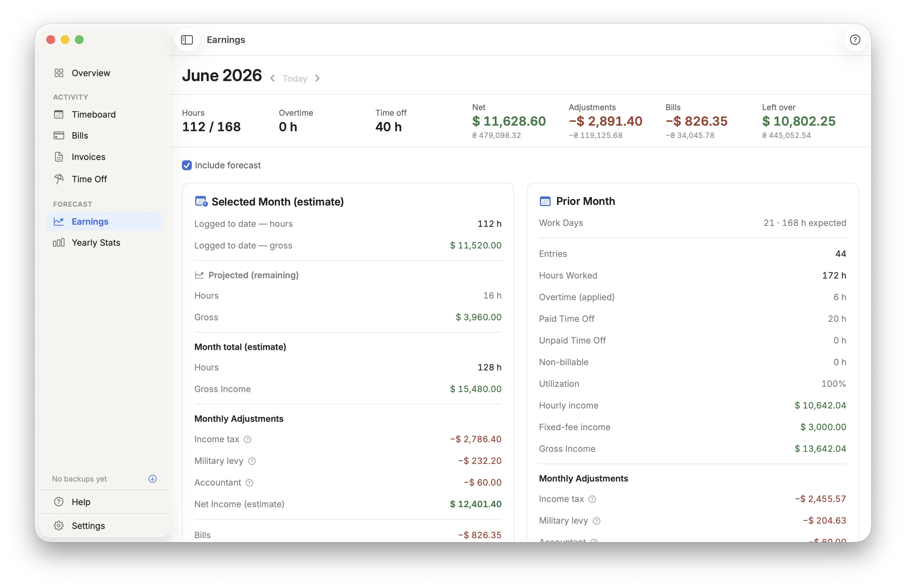Click Hourly income '$ 10,642.04'
The image size is (906, 588).
820,405
